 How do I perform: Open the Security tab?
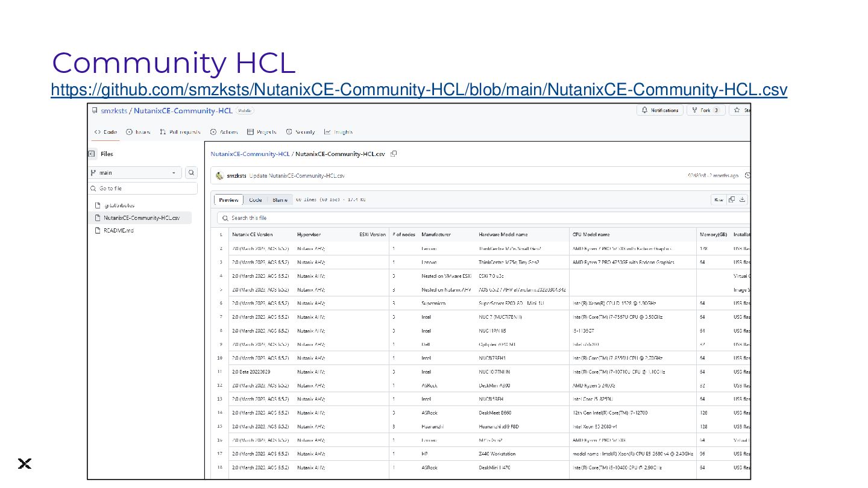point(300,132)
